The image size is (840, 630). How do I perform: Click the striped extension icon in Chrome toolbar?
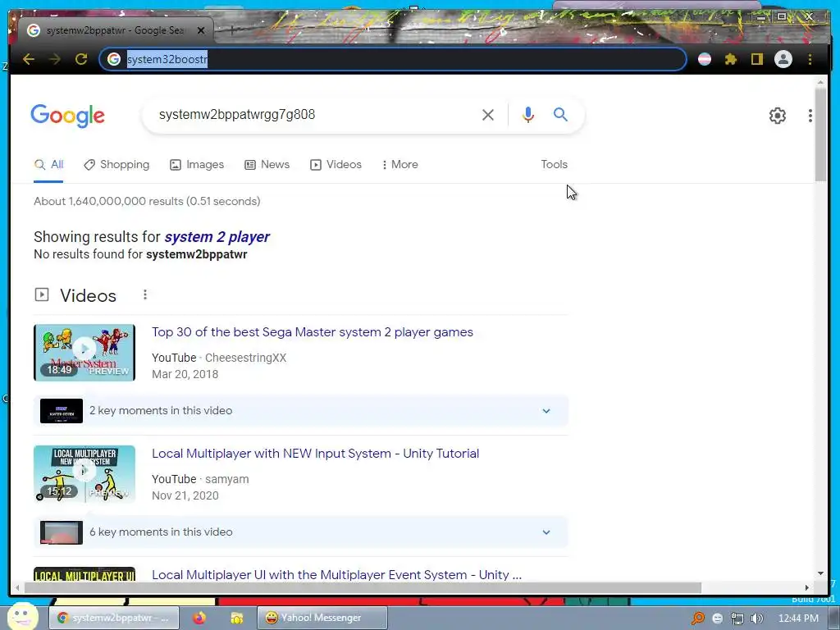tap(705, 59)
